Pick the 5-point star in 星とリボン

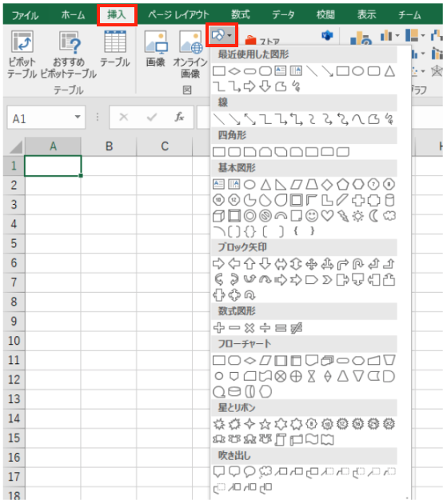coord(265,424)
